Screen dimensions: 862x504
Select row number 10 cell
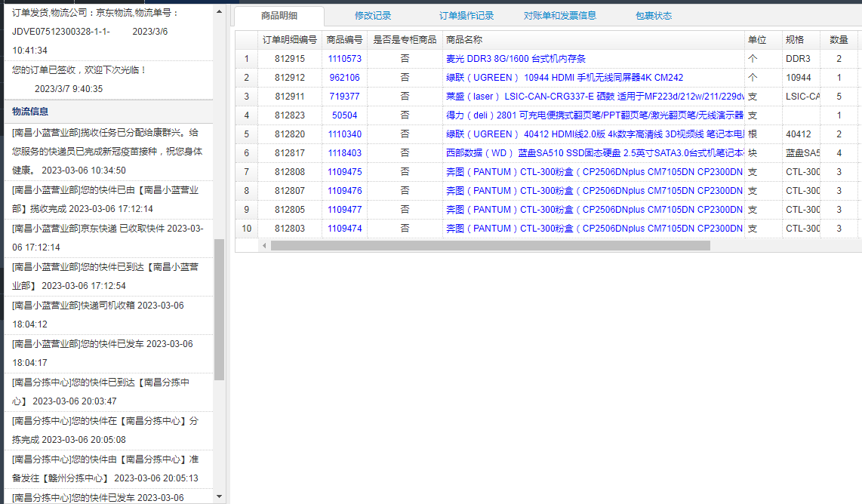246,229
